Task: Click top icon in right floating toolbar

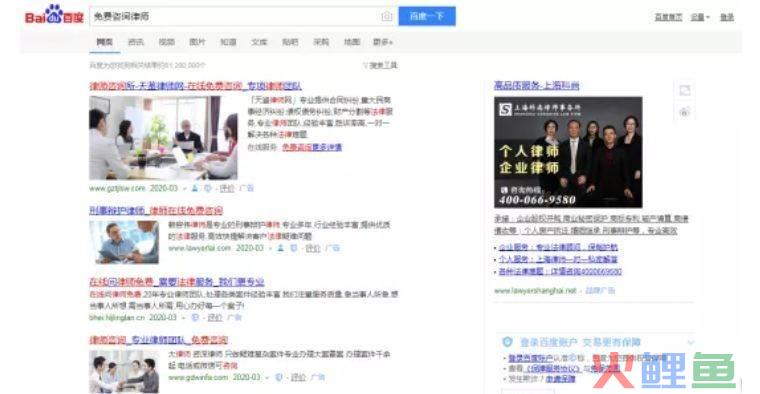Action: tap(684, 90)
